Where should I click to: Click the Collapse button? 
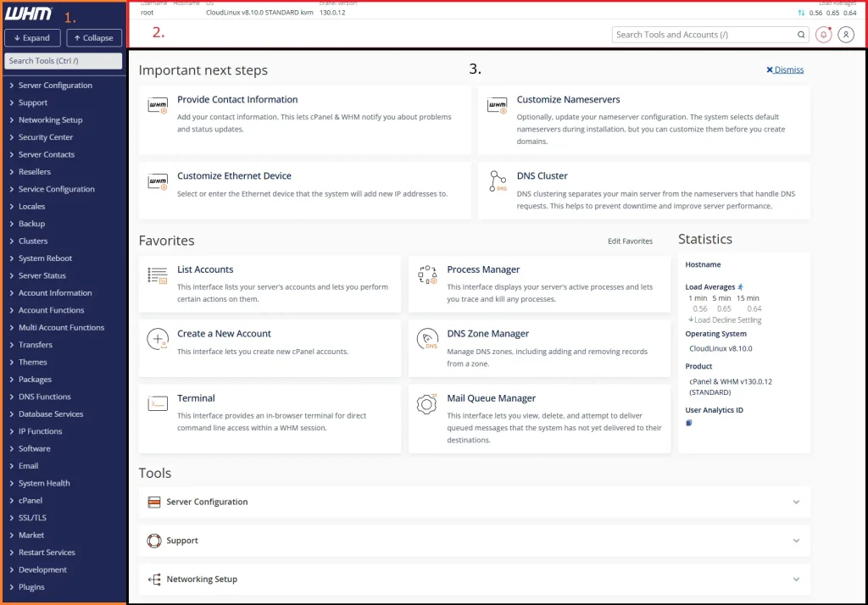click(94, 38)
